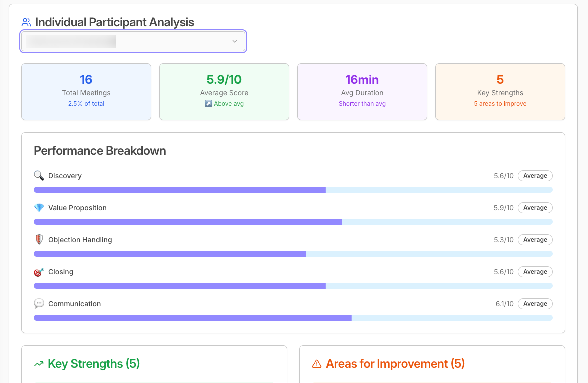Click the Individual Participant Analysis title
The image size is (588, 383).
coord(115,22)
